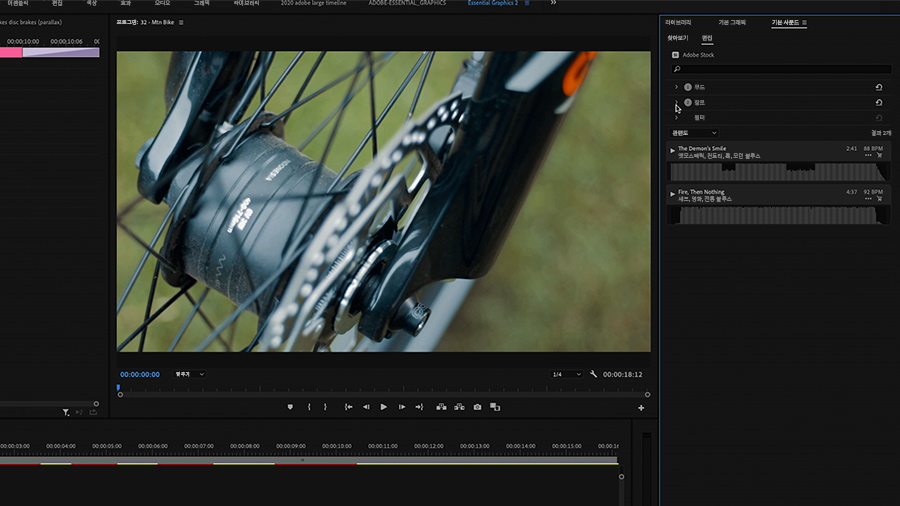Viewport: 900px width, 506px height.
Task: Add a marker in Program monitor
Action: 290,407
